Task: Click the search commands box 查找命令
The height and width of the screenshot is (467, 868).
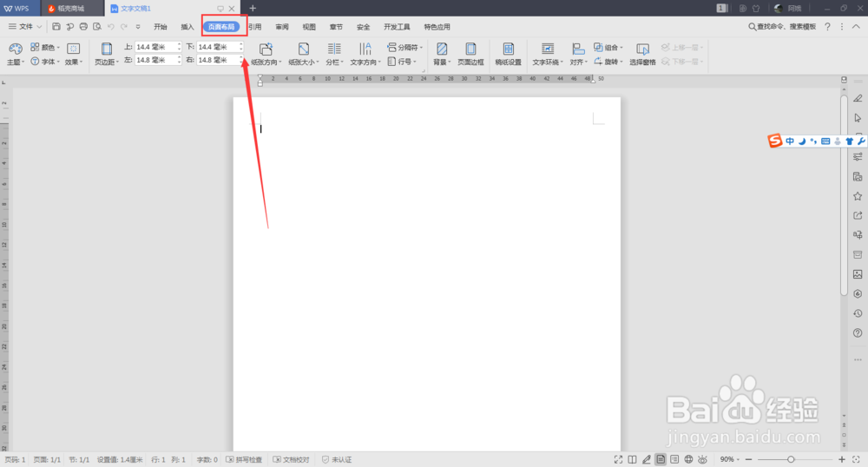Action: point(782,27)
